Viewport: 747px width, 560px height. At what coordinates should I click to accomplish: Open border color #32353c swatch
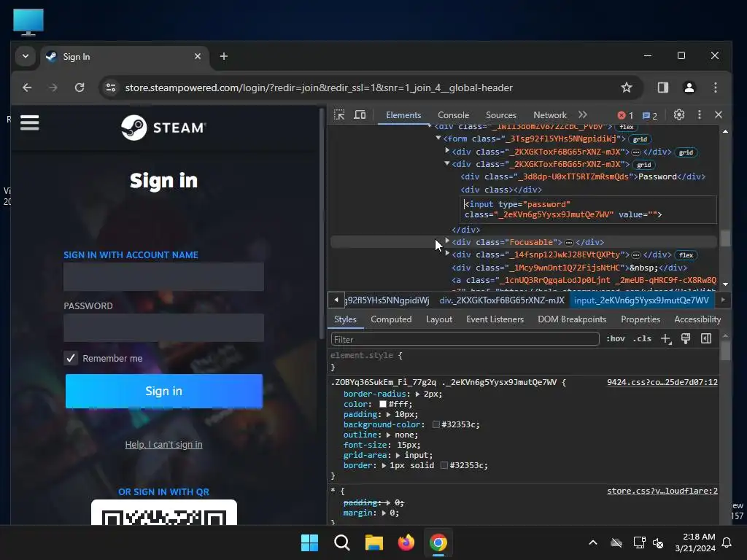click(x=444, y=466)
